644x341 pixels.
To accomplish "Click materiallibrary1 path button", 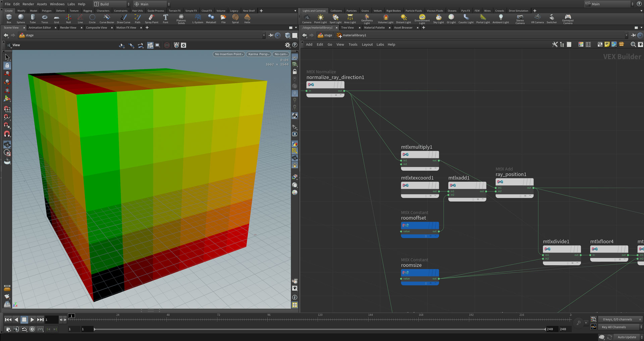I will (352, 35).
